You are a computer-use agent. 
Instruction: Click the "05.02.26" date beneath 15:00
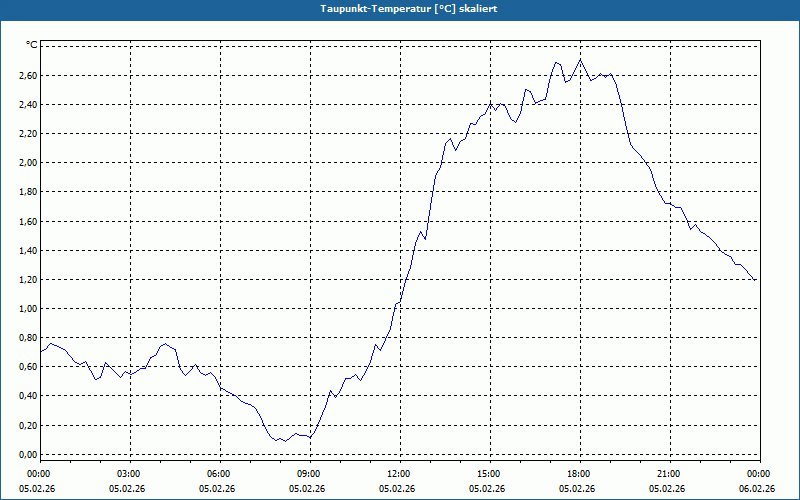[487, 489]
